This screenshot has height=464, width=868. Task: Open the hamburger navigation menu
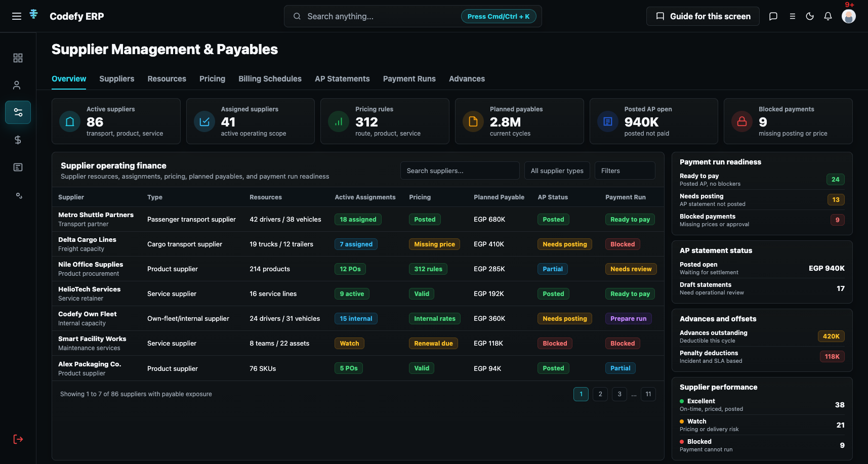[x=17, y=16]
